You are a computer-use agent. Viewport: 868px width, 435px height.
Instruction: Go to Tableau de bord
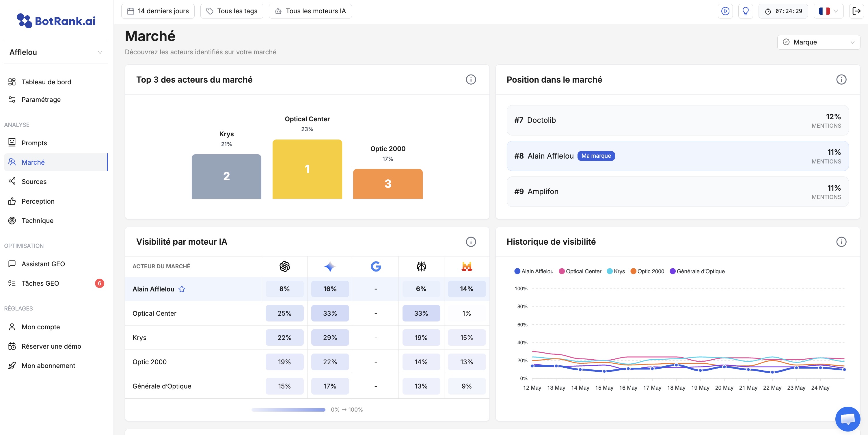coord(56,82)
